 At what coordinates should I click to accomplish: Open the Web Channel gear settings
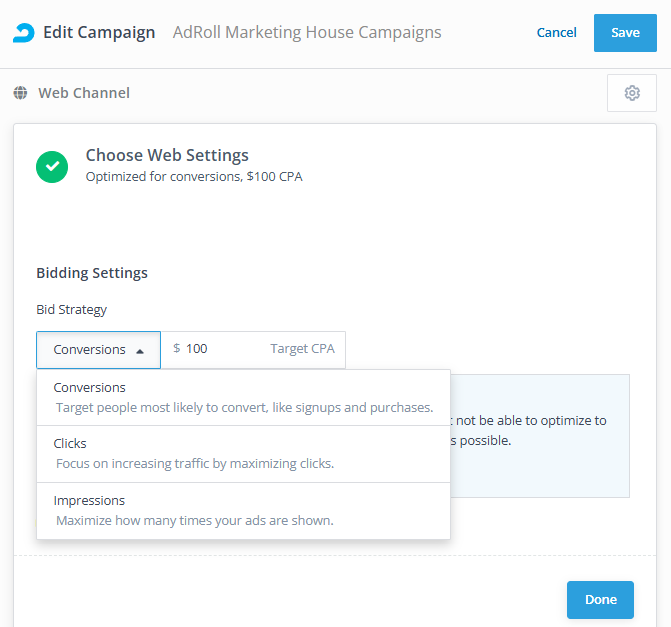tap(632, 93)
